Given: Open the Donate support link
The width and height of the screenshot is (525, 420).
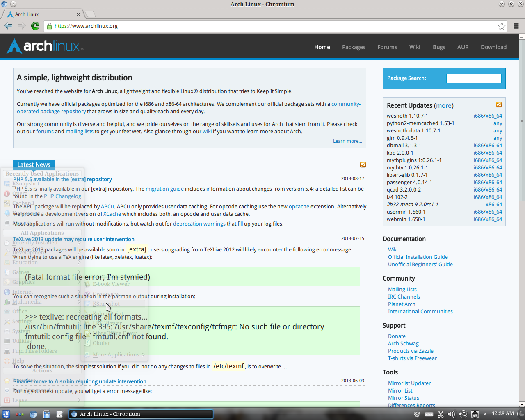Looking at the screenshot, I should 397,336.
